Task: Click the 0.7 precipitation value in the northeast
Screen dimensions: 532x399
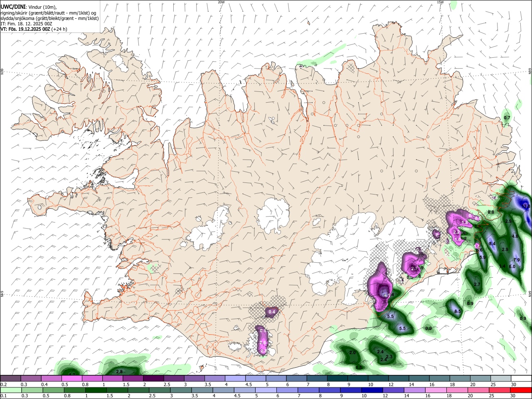Action: 507,118
